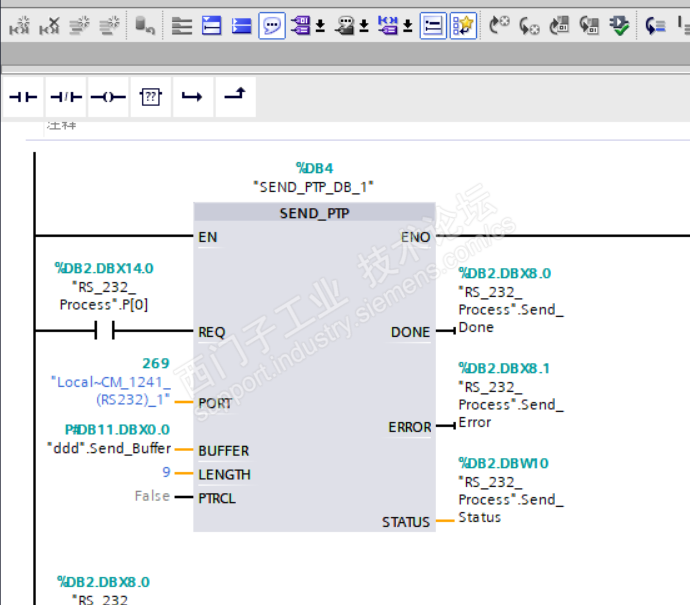Select the normally open contact on REQ
The width and height of the screenshot is (690, 605).
(x=105, y=330)
